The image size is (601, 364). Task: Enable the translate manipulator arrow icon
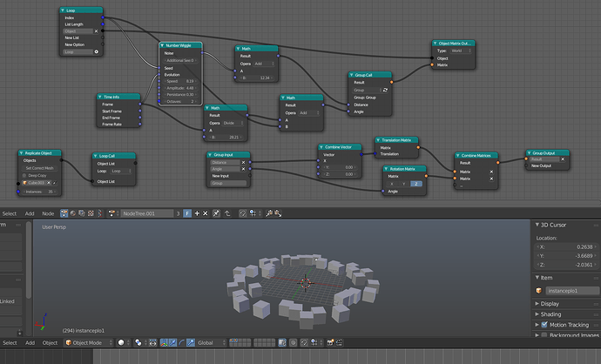172,342
